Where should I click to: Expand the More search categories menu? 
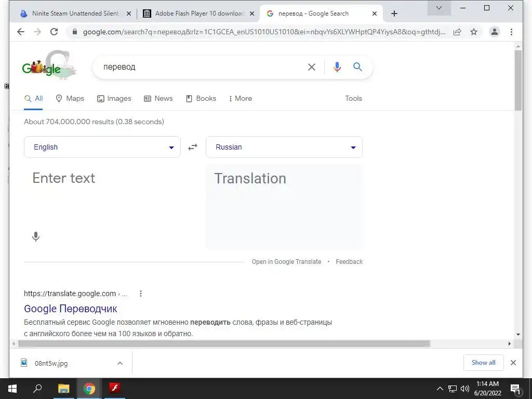(240, 98)
